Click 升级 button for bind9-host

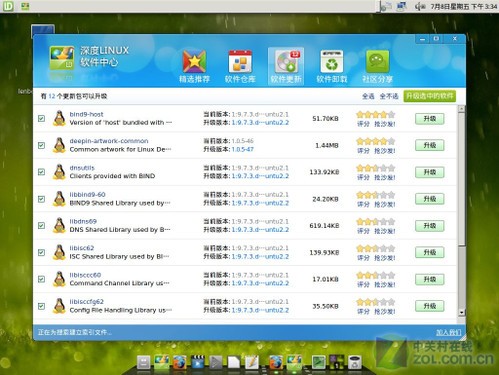tap(430, 119)
